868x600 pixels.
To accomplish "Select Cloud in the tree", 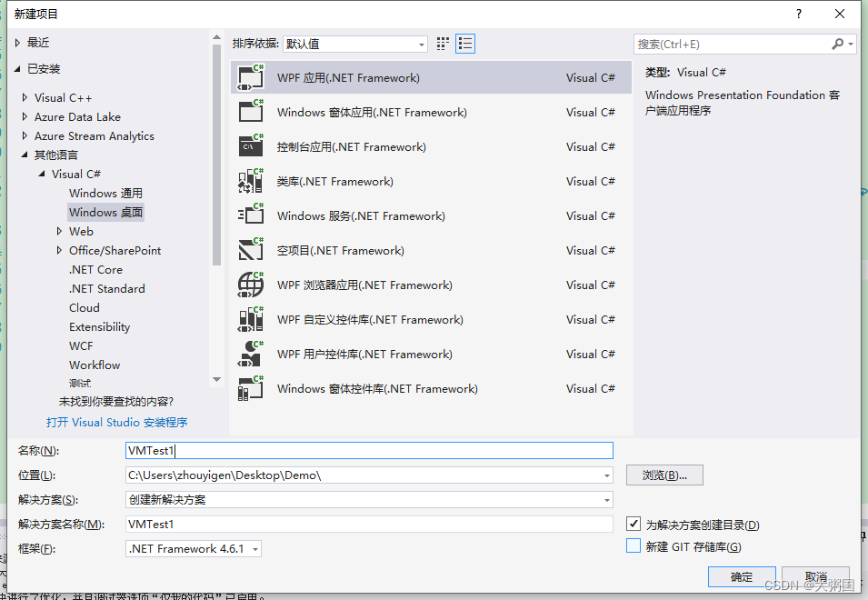I will pyautogui.click(x=85, y=308).
